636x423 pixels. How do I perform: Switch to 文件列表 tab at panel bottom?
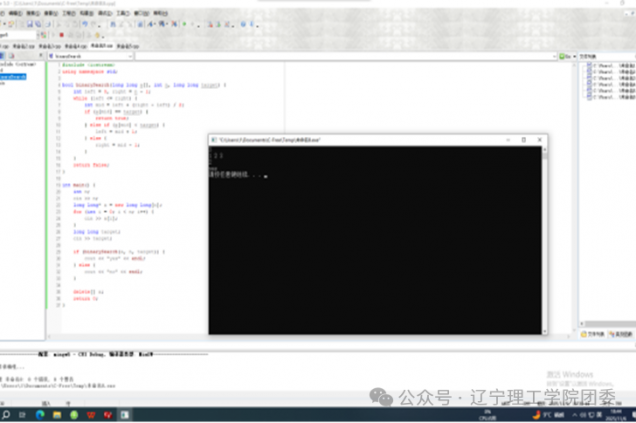tap(593, 334)
